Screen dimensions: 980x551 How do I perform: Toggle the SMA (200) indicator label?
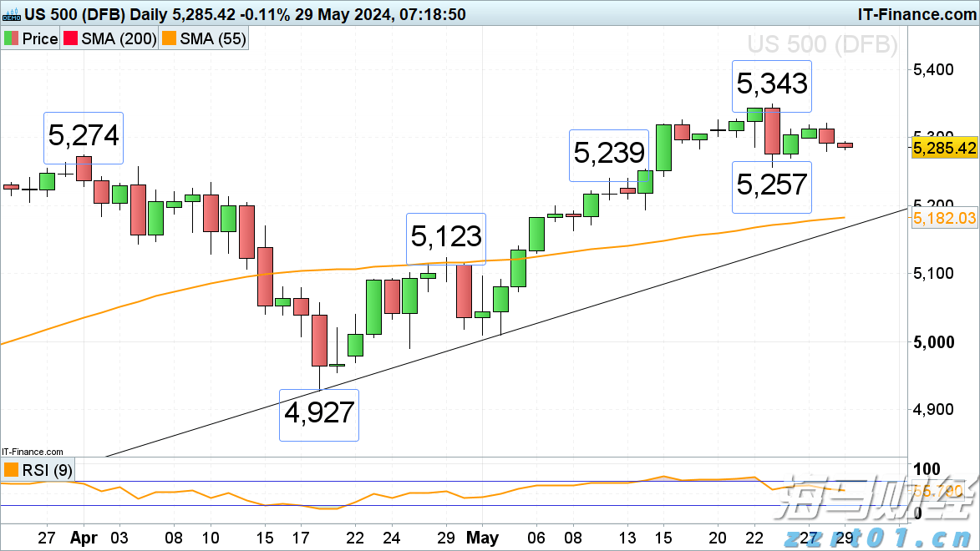[x=118, y=39]
